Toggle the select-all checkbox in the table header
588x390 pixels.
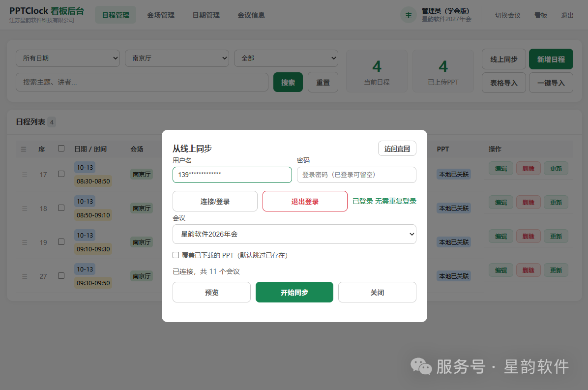61,149
